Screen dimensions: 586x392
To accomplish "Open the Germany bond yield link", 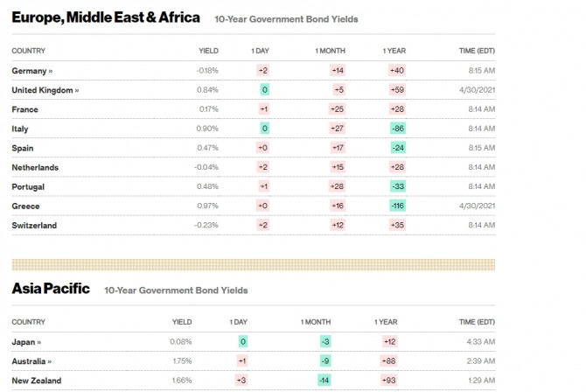I will (32, 70).
